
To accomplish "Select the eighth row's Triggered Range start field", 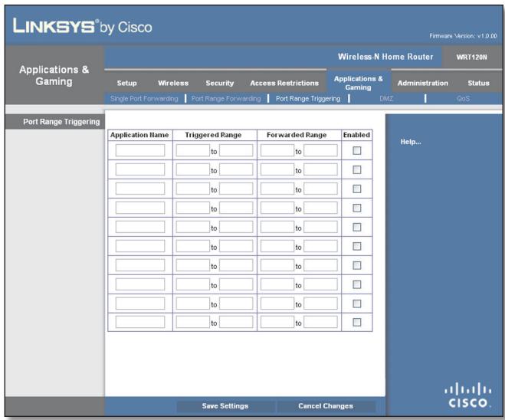I will [x=193, y=284].
